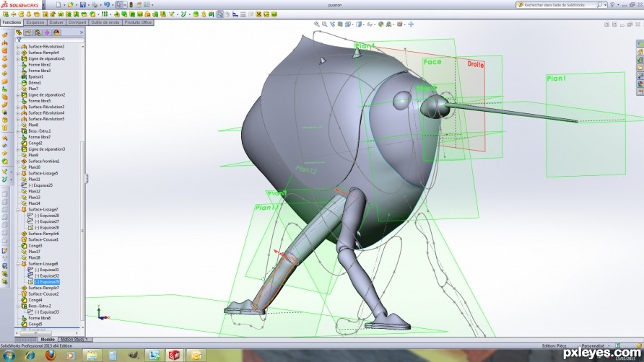Collapse the Surface-Lissage8 tree node
The image size is (644, 362).
18,264
